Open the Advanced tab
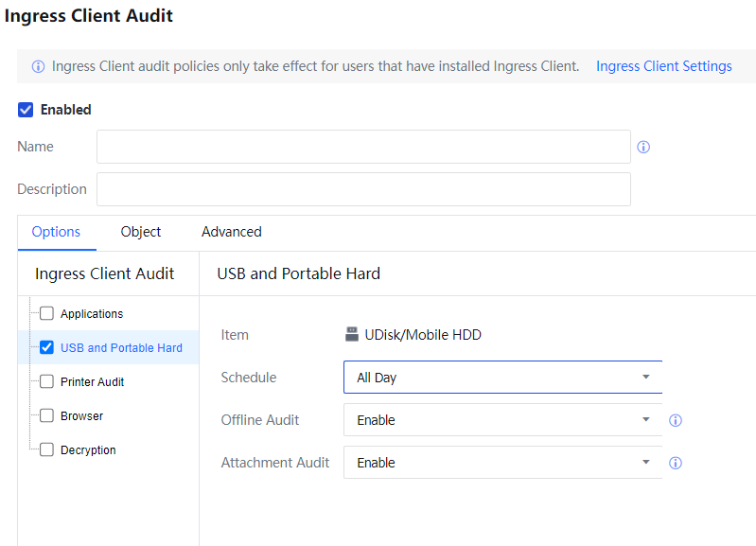Screen dimensions: 756x546 tap(231, 232)
